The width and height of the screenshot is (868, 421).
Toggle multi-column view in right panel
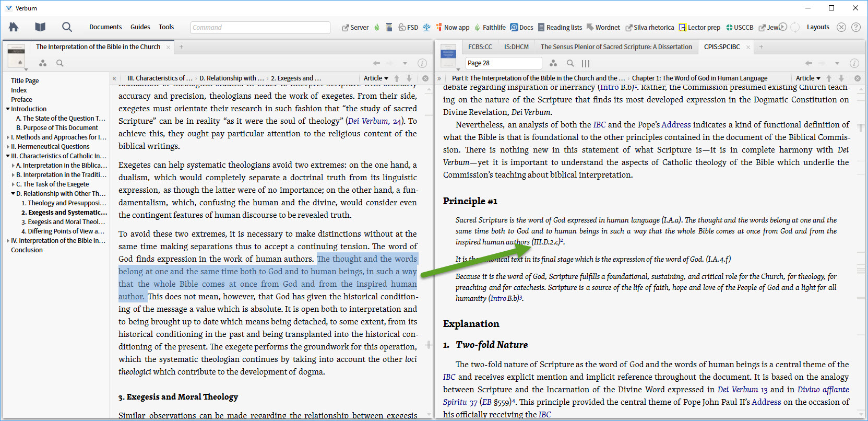point(586,63)
